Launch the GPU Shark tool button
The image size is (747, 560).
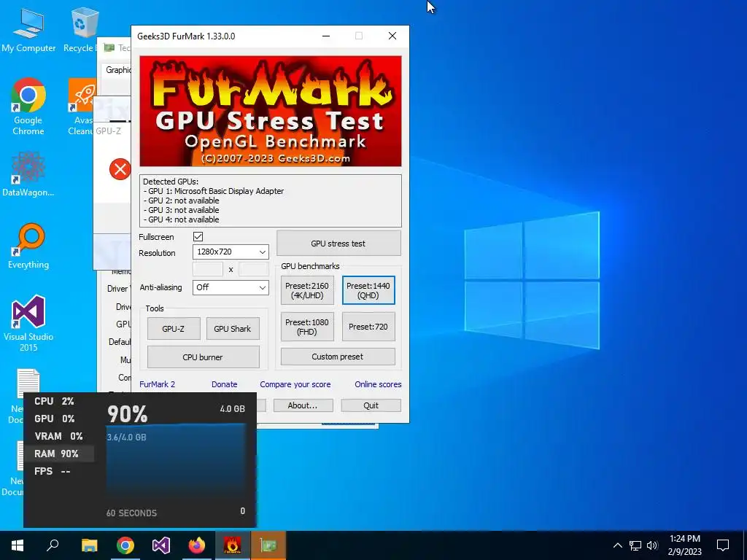tap(233, 329)
